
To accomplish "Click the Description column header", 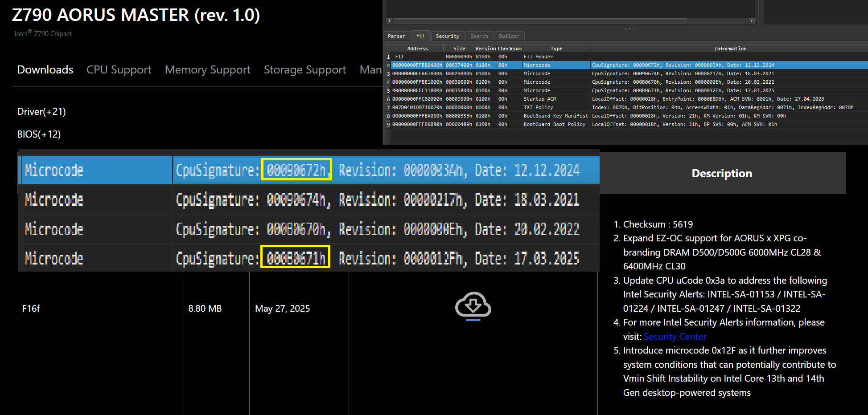I will point(722,173).
